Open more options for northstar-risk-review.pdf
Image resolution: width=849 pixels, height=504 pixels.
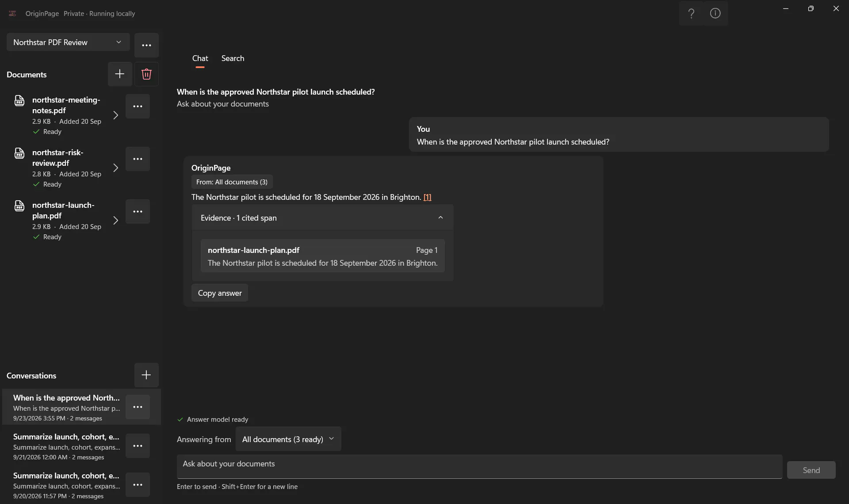[138, 159]
